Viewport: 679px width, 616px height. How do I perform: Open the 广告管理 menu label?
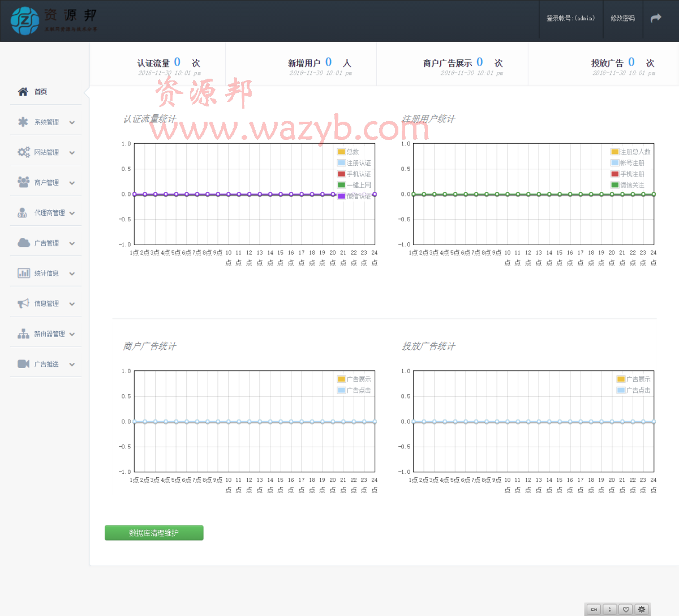point(46,243)
